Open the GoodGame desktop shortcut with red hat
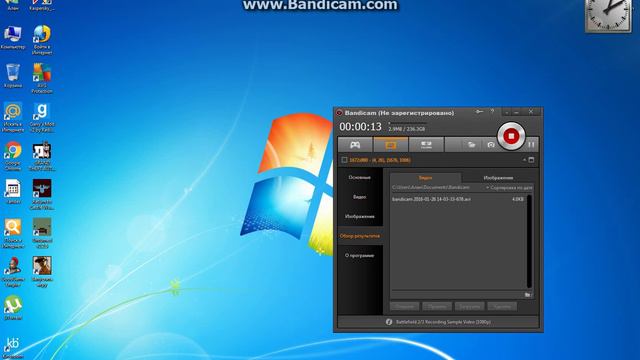 13,272
